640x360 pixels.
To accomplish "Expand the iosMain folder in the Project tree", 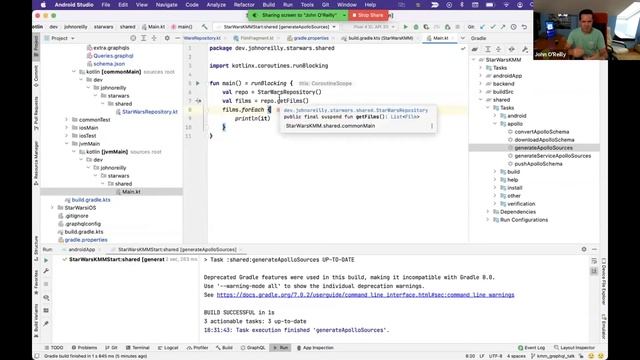I will pos(67,128).
